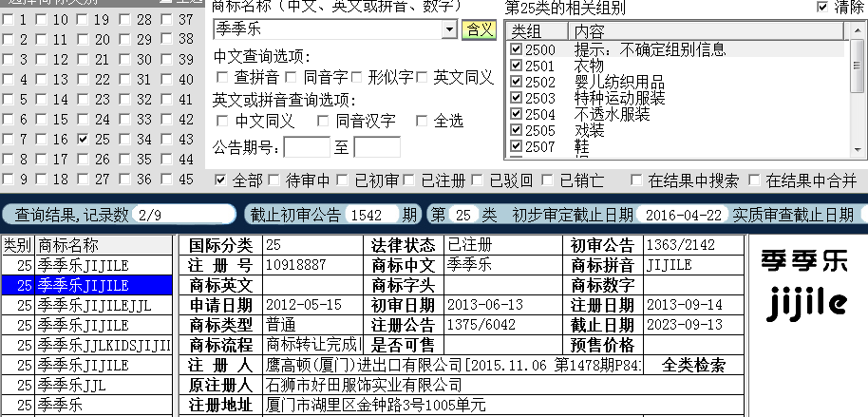Uncheck group 2507 鞋
868x417 pixels.
(x=516, y=146)
